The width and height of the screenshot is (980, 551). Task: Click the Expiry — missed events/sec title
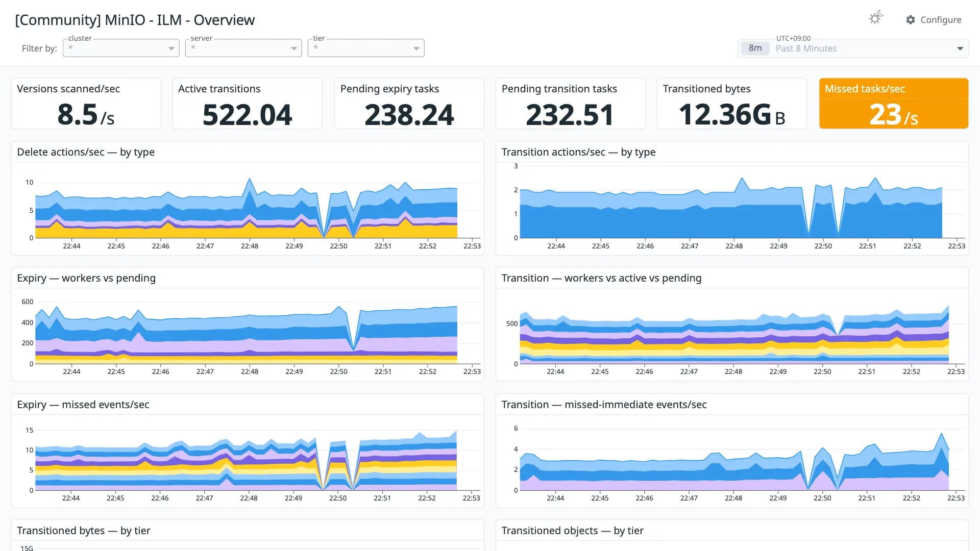pos(83,405)
